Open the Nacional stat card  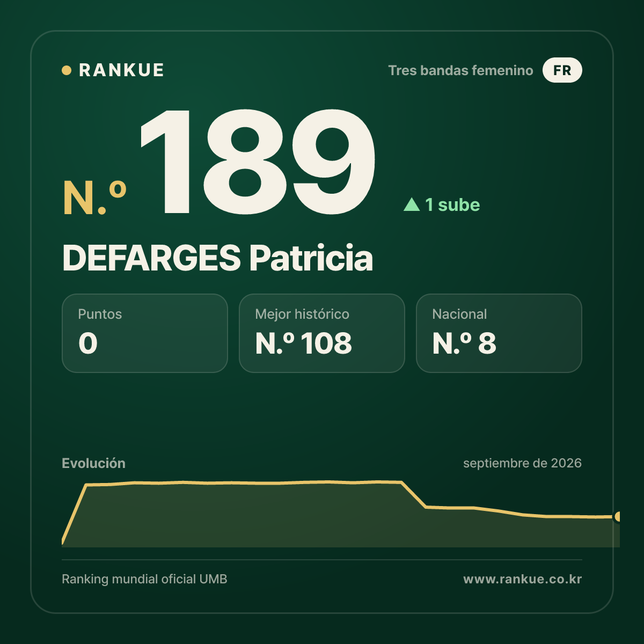[x=499, y=333]
